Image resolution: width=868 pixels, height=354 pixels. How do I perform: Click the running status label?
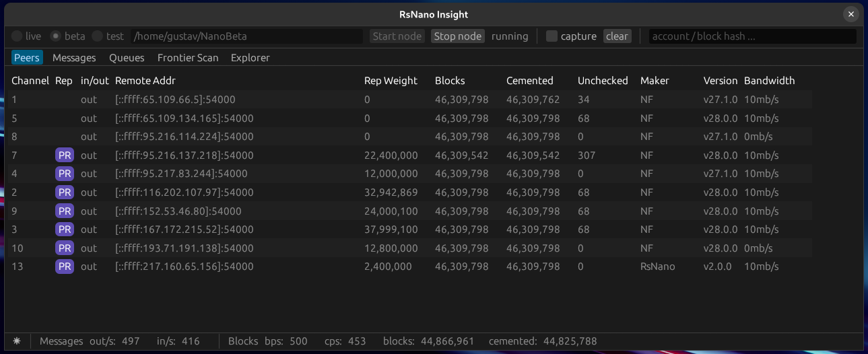[510, 36]
